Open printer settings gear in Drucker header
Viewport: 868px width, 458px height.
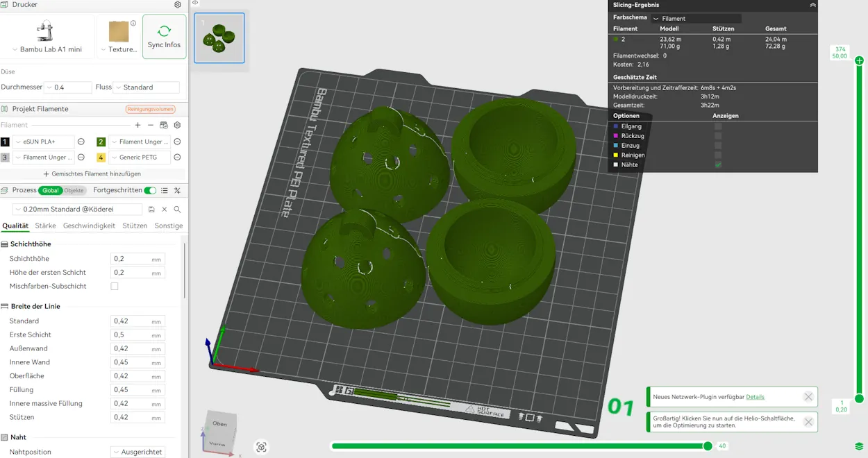[178, 5]
